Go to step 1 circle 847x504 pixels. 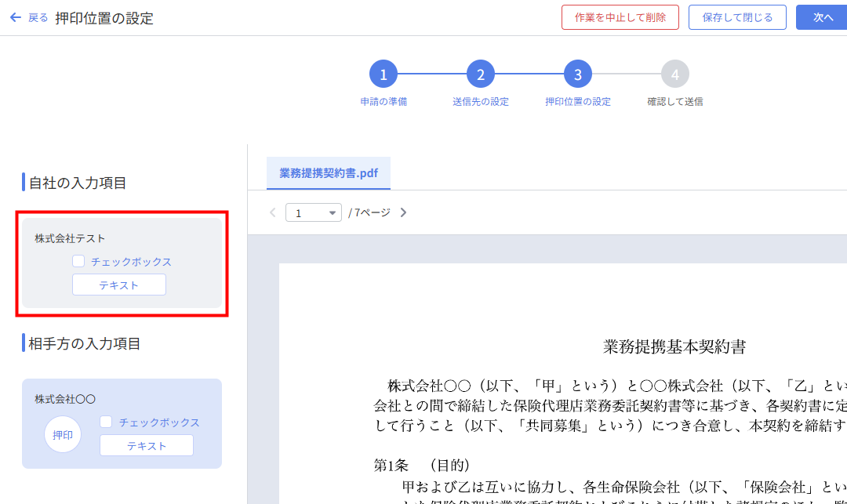click(384, 75)
